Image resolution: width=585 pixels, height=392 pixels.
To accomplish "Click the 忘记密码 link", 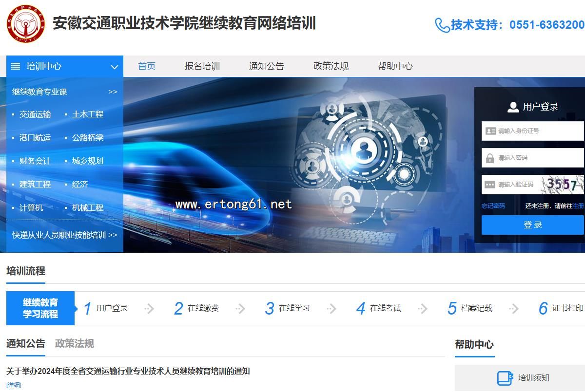I will pos(493,206).
